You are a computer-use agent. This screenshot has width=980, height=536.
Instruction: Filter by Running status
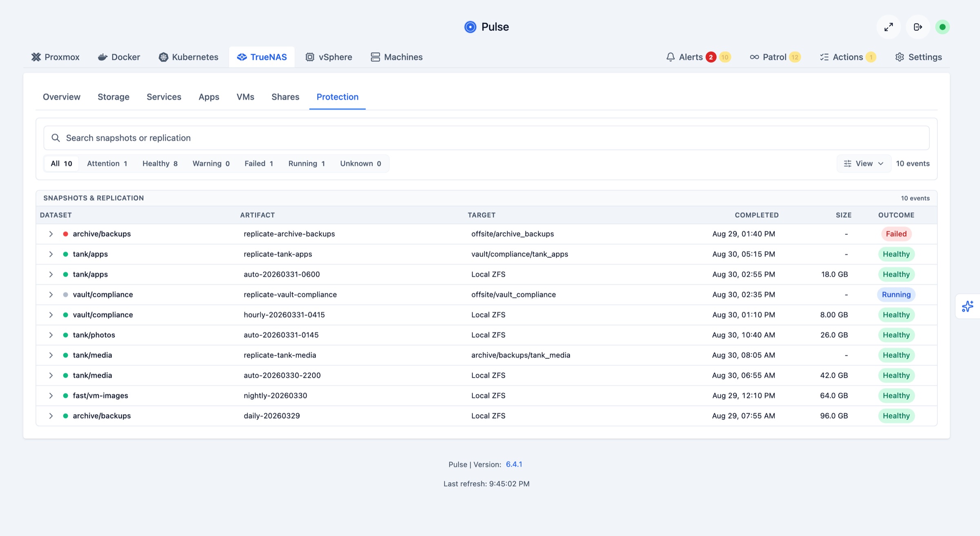(307, 163)
